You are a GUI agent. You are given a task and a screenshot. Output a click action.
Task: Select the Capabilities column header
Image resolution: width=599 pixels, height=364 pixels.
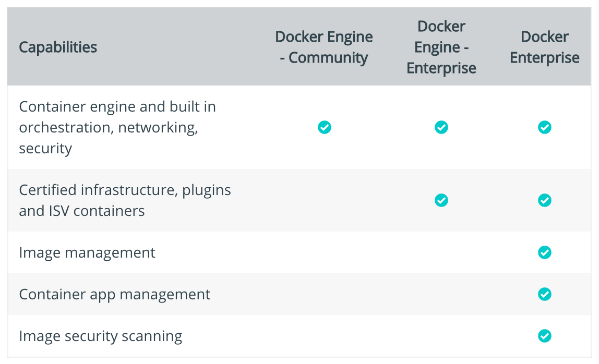(58, 47)
